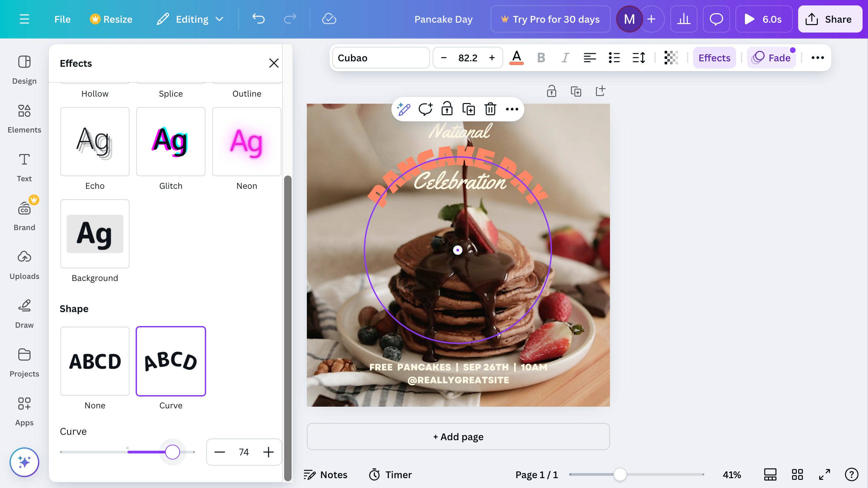Toggle bold formatting
868x488 pixels.
(x=541, y=58)
